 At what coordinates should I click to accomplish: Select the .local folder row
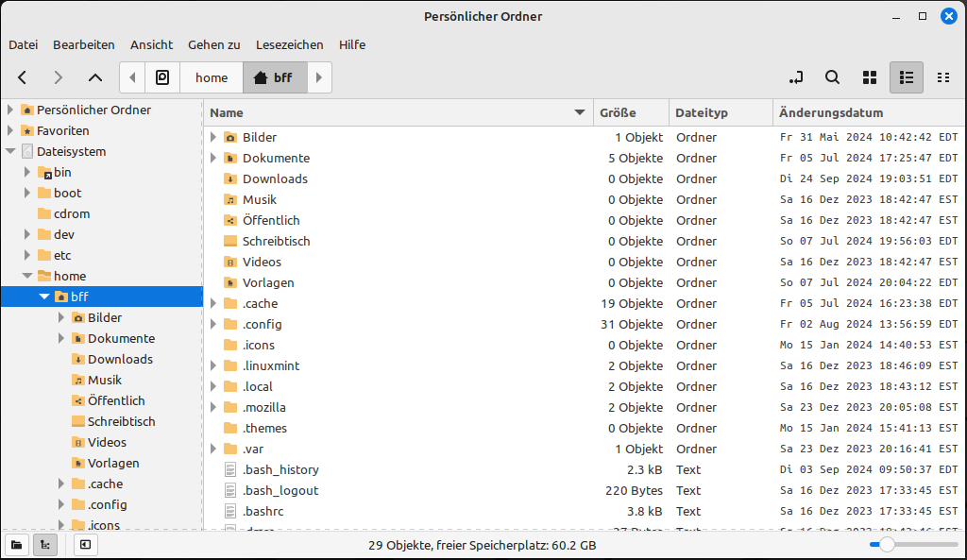tap(584, 386)
